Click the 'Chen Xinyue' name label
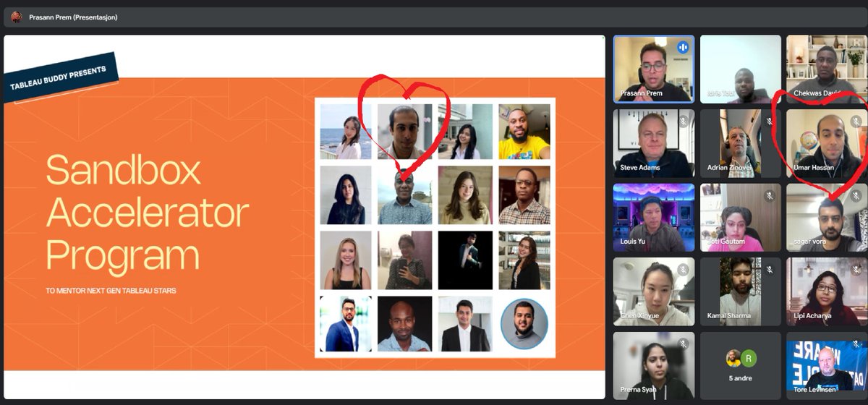This screenshot has width=868, height=405. click(640, 316)
